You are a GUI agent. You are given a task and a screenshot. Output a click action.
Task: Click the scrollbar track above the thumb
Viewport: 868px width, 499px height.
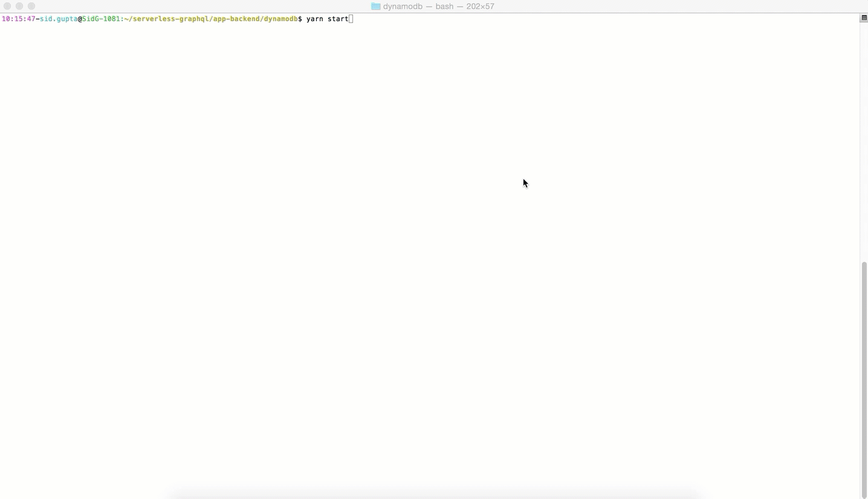tap(864, 139)
